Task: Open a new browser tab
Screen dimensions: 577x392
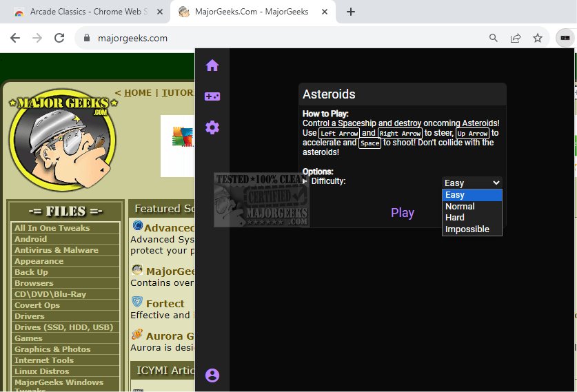Action: [x=351, y=12]
